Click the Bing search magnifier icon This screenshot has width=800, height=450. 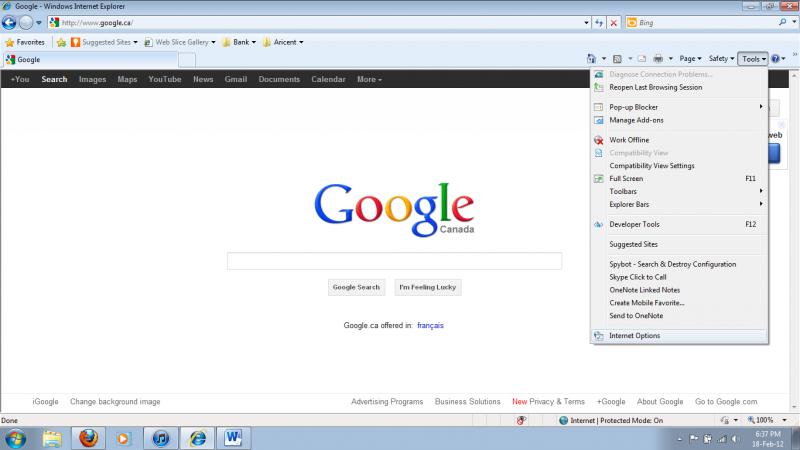(782, 22)
